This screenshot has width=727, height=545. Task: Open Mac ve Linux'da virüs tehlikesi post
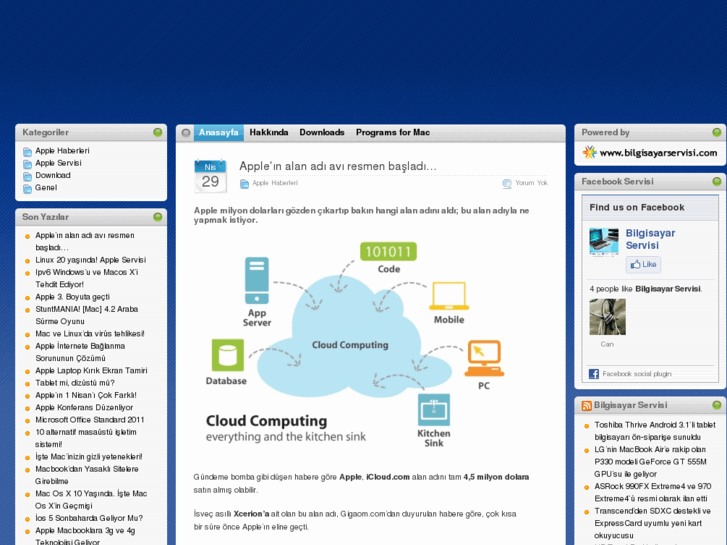point(90,333)
